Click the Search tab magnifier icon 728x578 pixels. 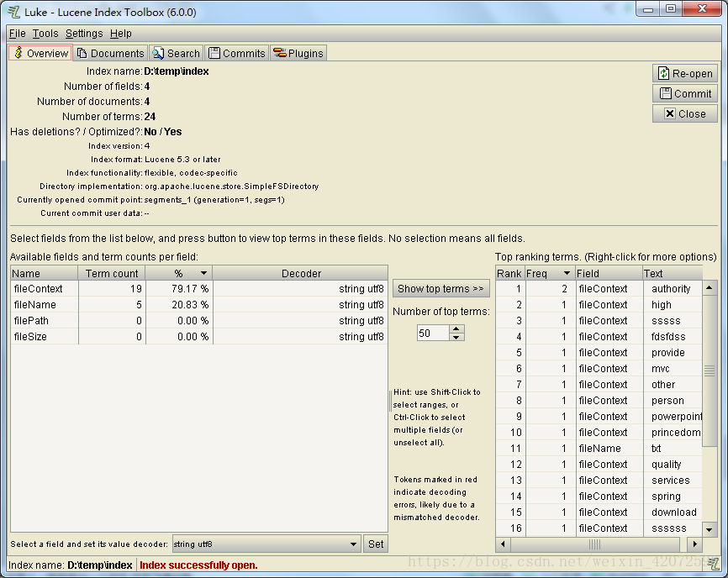(158, 53)
